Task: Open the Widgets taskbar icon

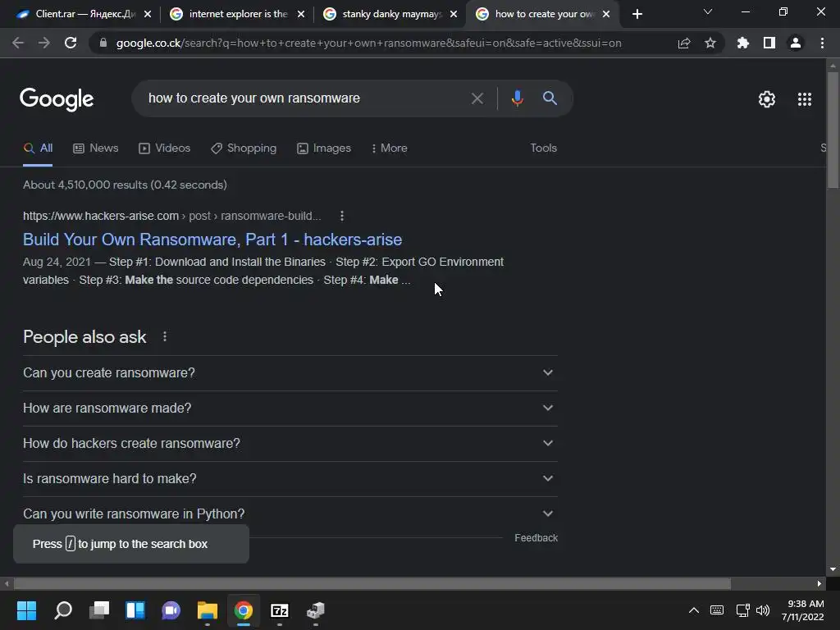Action: [135, 610]
